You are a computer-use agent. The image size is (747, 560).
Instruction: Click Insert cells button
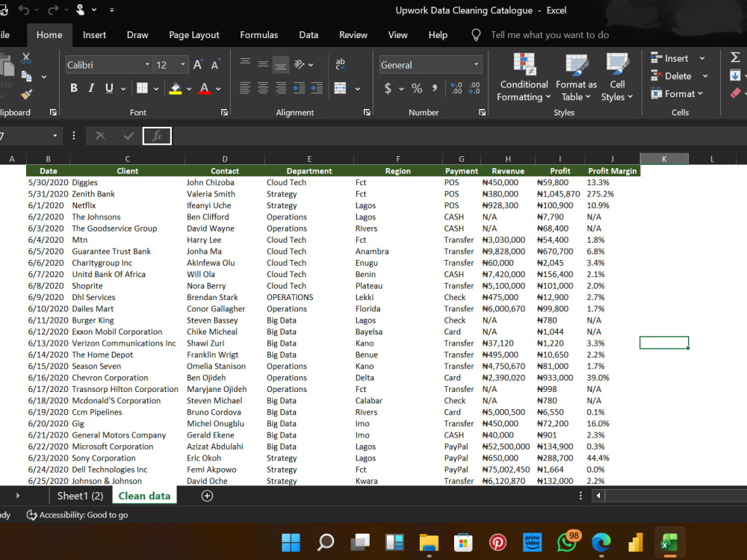coord(669,58)
